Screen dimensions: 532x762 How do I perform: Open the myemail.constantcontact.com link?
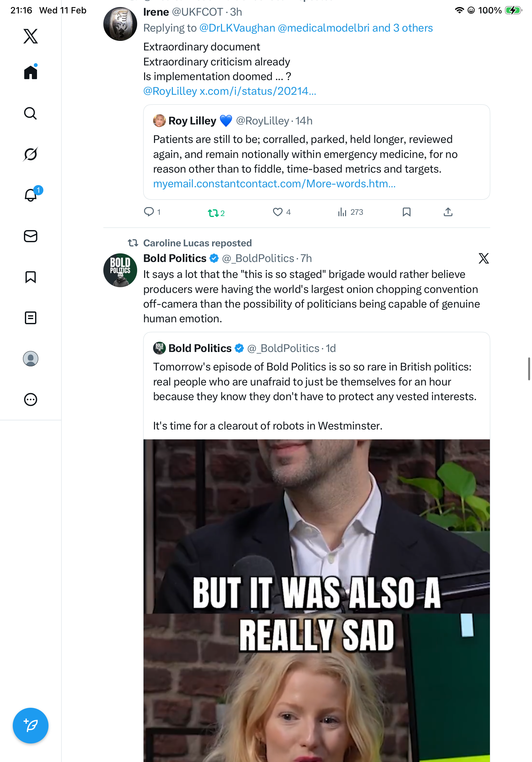coord(274,184)
